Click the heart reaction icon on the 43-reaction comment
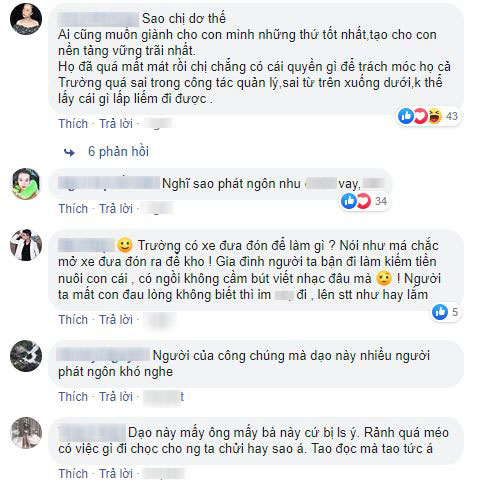This screenshot has width=498, height=485. point(420,116)
